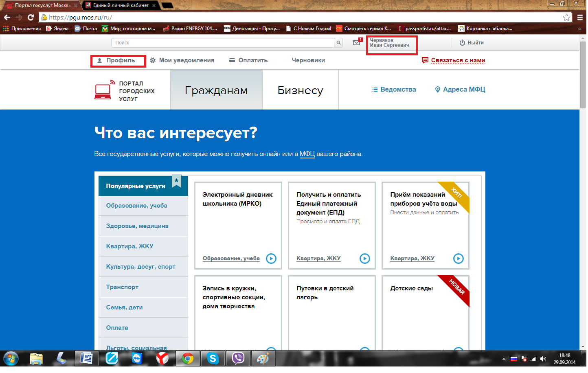Open Viber from the taskbar

238,359
